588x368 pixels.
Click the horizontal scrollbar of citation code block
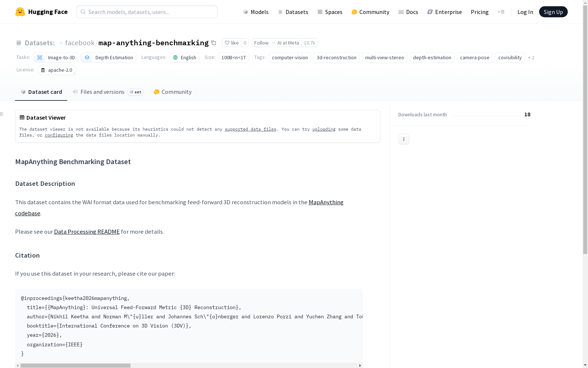click(x=75, y=365)
